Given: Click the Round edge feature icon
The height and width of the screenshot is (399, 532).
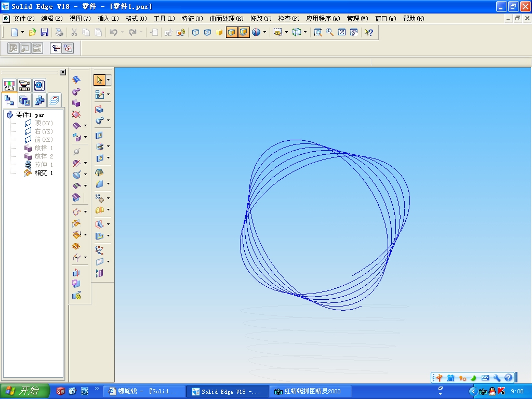Looking at the screenshot, I should coord(99,184).
